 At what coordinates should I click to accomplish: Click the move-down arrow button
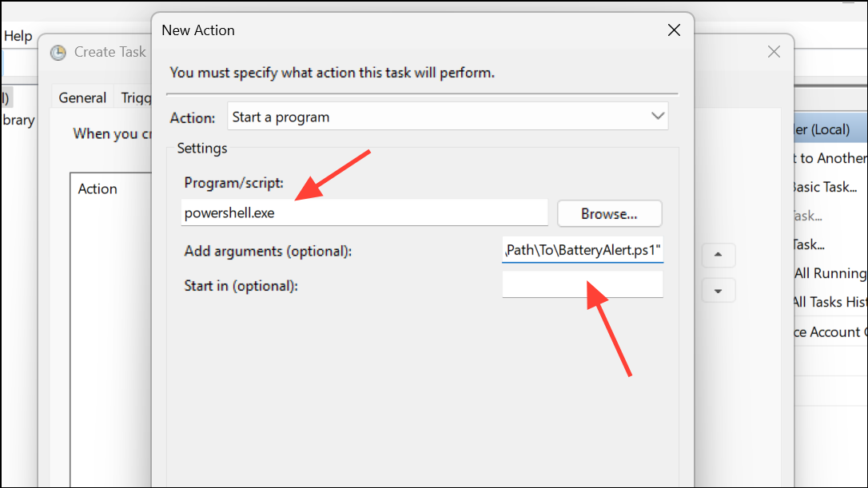tap(718, 291)
